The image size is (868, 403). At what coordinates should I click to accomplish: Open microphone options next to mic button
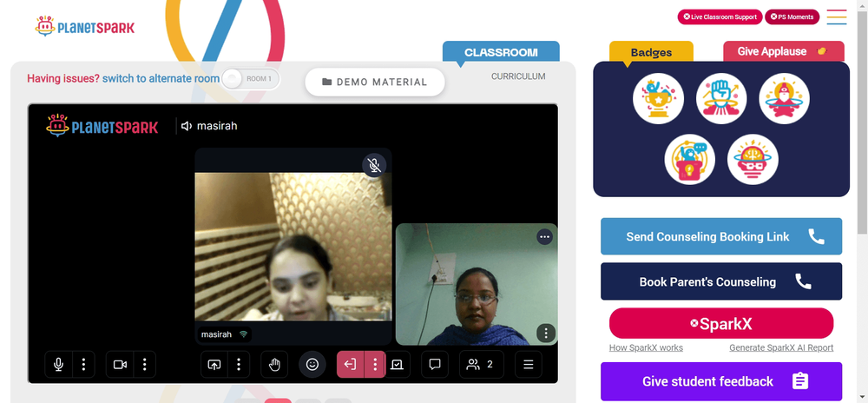(83, 364)
